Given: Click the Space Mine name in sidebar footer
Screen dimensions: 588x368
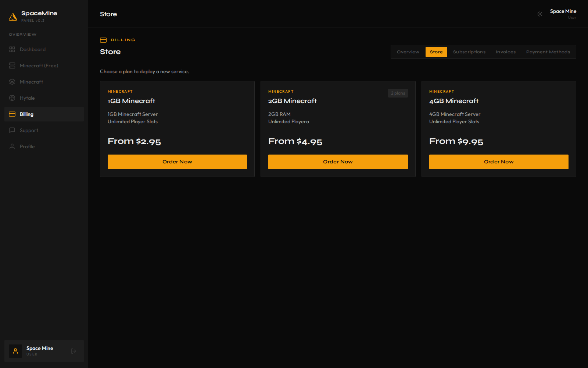Looking at the screenshot, I should click(40, 348).
